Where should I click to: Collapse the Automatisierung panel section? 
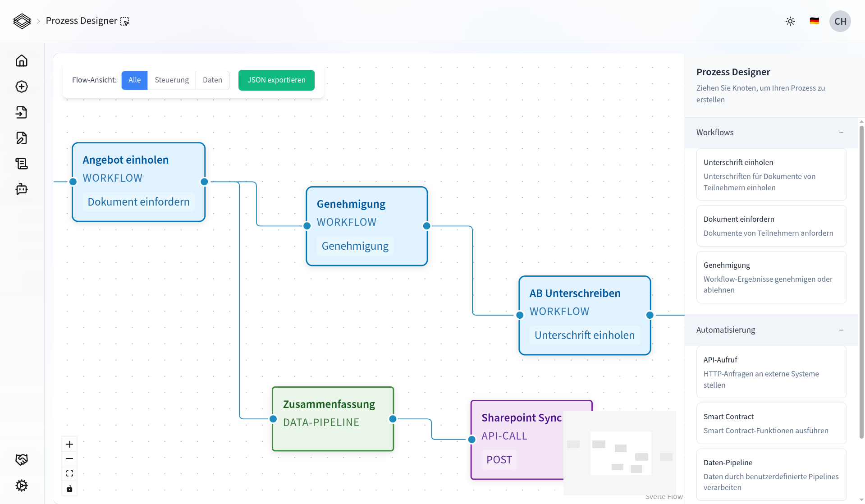(x=841, y=330)
